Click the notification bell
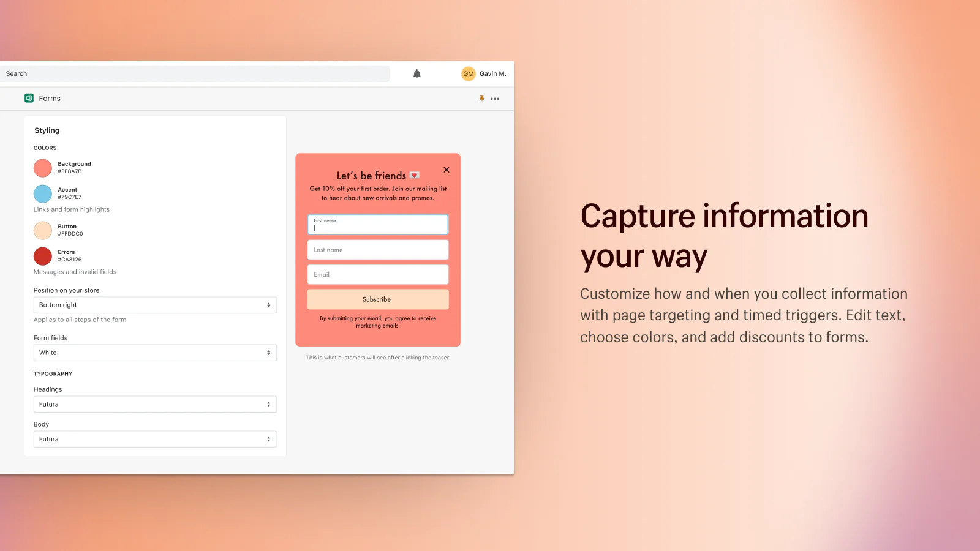The width and height of the screenshot is (980, 551). pos(417,73)
